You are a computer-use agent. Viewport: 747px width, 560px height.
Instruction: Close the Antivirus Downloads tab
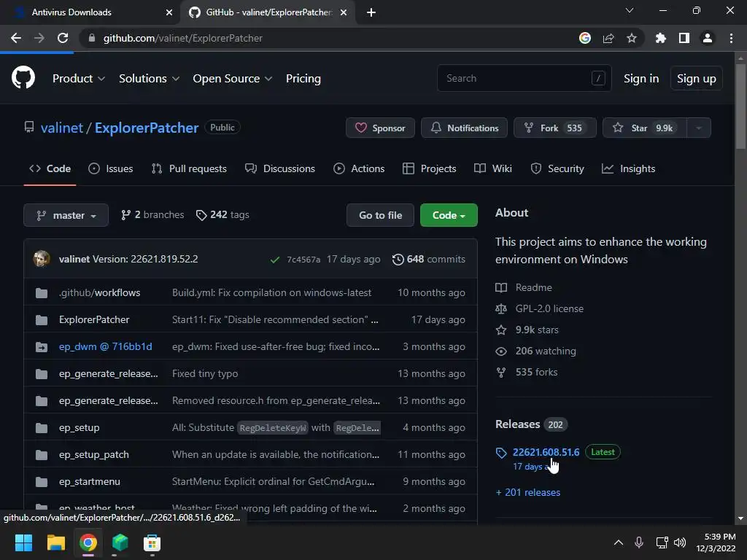[x=169, y=12]
